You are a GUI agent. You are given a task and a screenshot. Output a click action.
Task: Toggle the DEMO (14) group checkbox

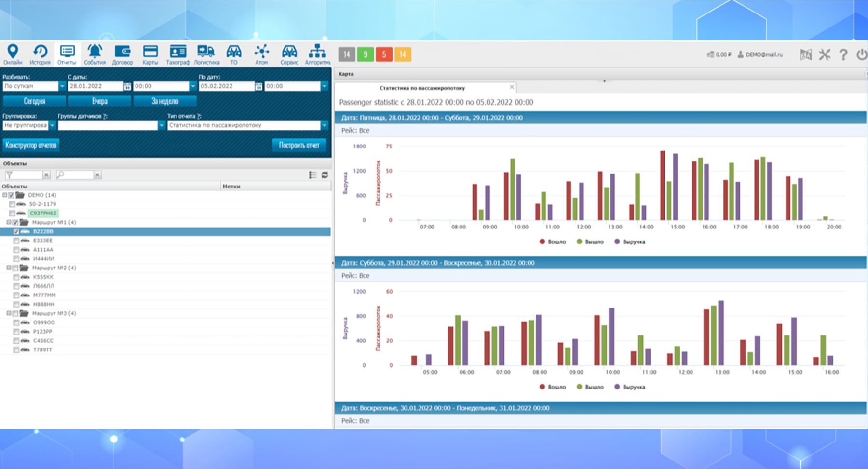pos(12,195)
